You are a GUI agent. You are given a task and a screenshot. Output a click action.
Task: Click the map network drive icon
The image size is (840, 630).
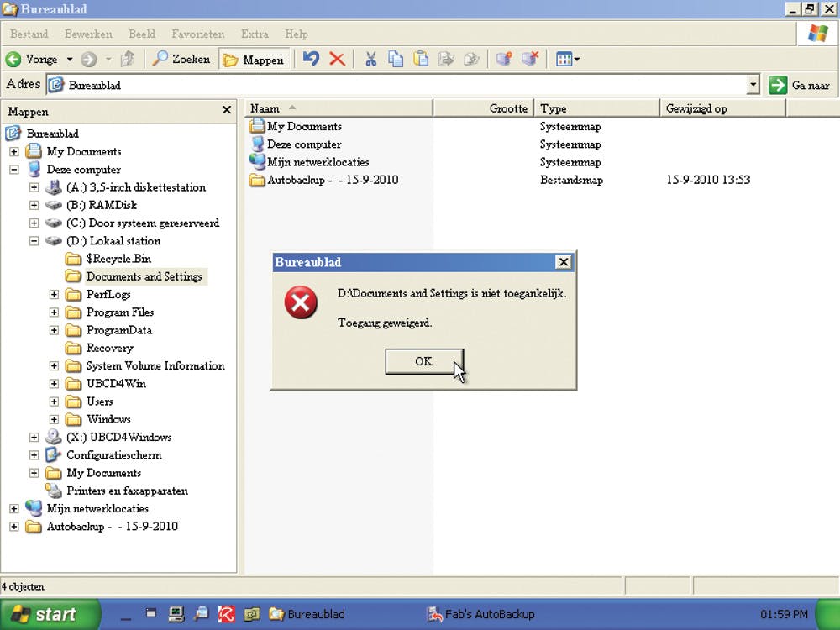click(x=504, y=59)
